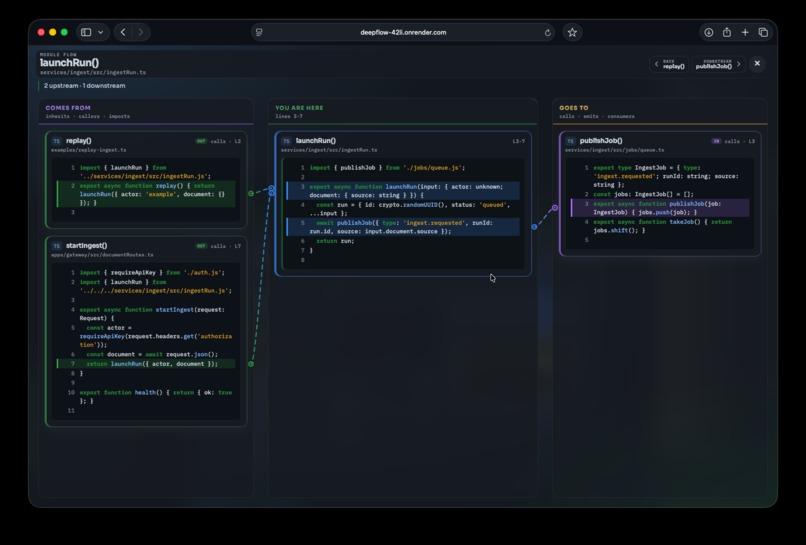The height and width of the screenshot is (545, 806).
Task: Click the TS badge on startIngest() card
Action: [57, 246]
